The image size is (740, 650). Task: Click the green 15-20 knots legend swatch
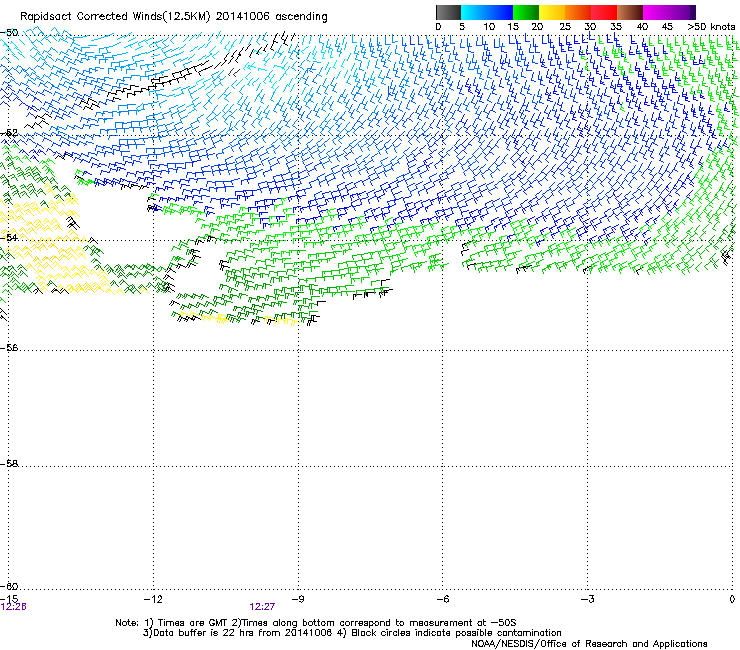526,12
